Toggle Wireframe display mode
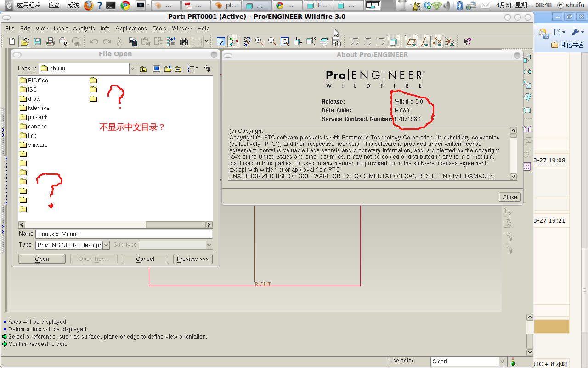Image resolution: width=588 pixels, height=368 pixels. (x=355, y=41)
